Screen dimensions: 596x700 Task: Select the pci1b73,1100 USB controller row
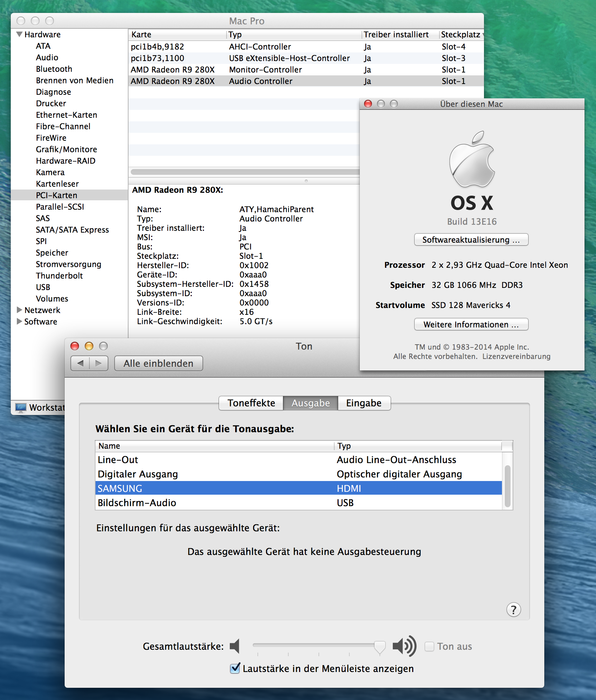pos(306,58)
